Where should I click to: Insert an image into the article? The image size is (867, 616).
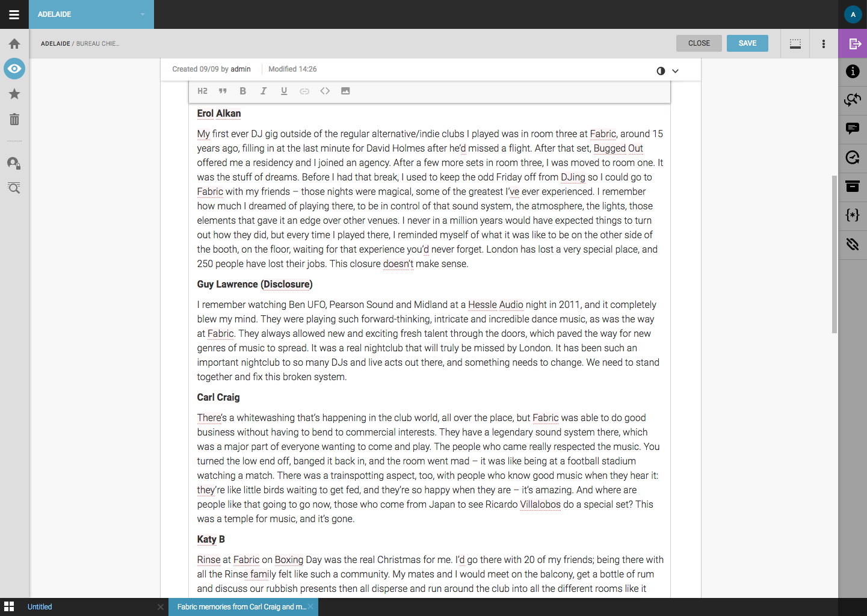point(345,91)
